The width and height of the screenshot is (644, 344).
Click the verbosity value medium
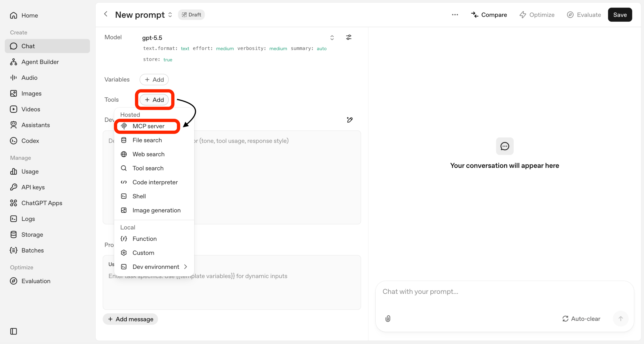[x=278, y=48]
